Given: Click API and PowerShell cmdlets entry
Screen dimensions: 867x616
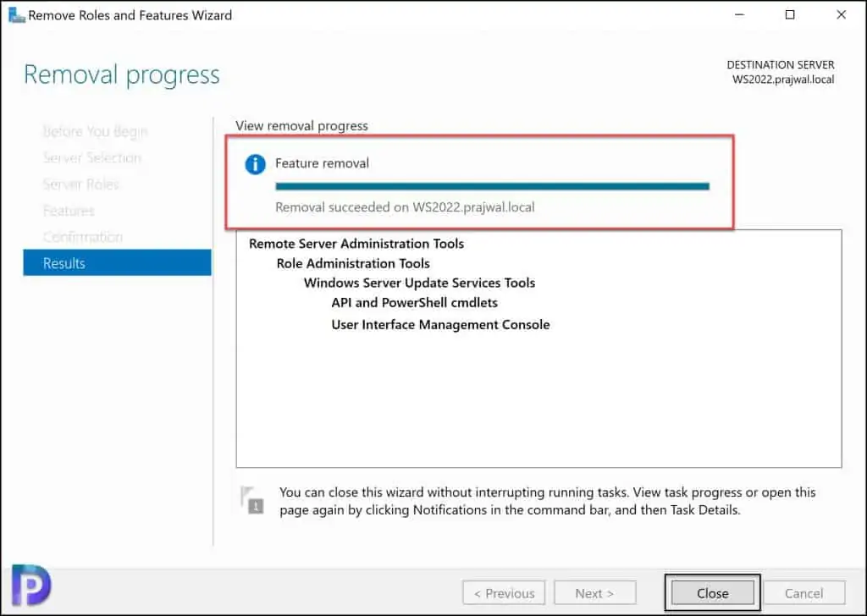Looking at the screenshot, I should (x=414, y=302).
